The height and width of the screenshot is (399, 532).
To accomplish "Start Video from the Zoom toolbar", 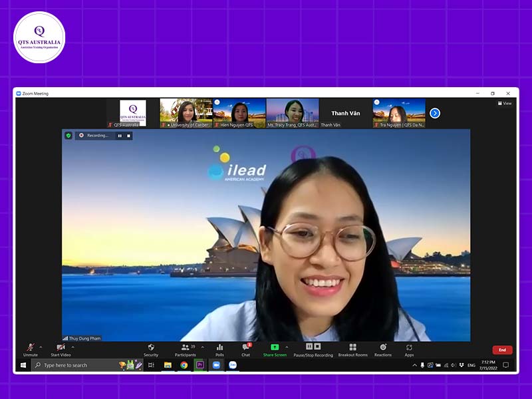I will 61,350.
